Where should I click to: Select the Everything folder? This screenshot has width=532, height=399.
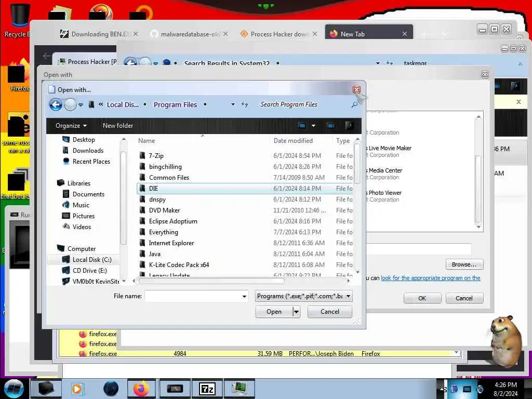click(x=163, y=232)
